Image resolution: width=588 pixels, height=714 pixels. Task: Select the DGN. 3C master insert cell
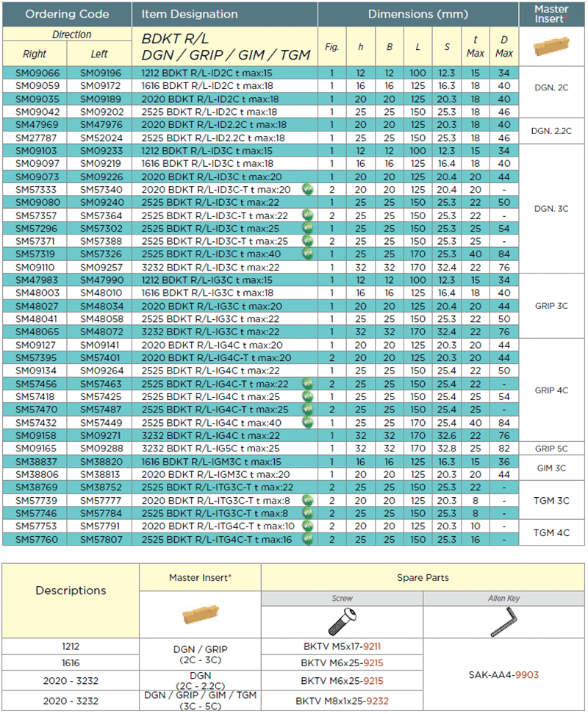click(x=551, y=209)
